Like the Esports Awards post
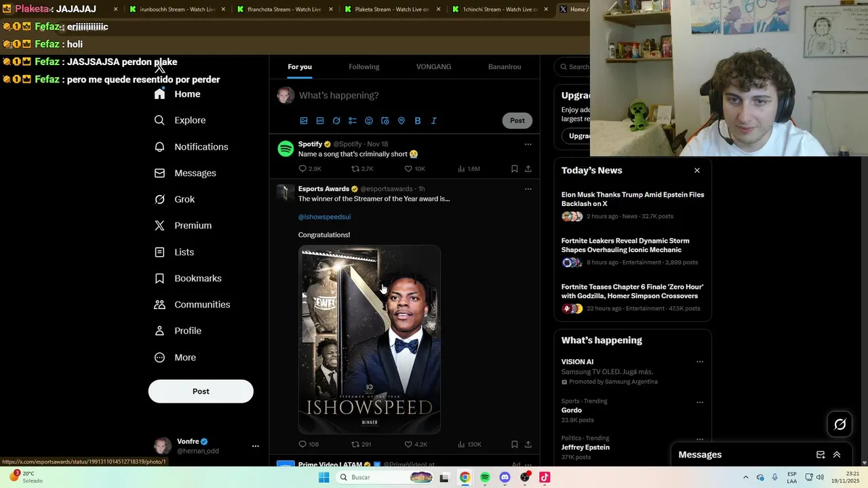The width and height of the screenshot is (868, 488). (x=416, y=445)
